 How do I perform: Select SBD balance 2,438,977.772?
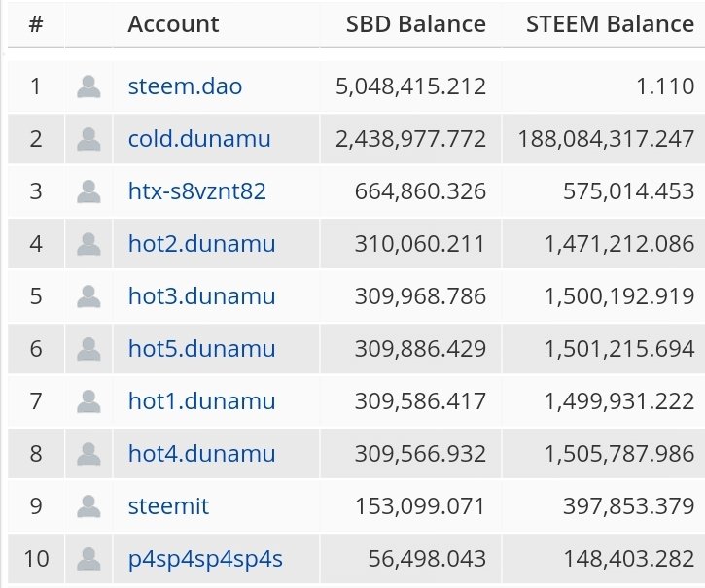[x=410, y=138]
